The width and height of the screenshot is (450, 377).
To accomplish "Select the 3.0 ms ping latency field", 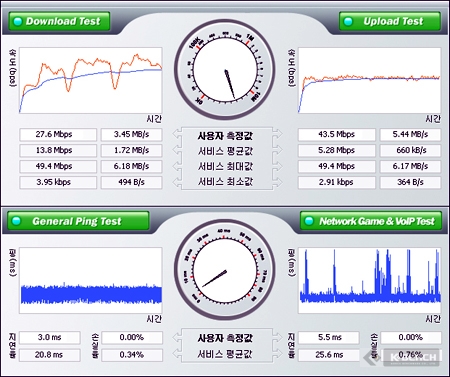I will click(50, 337).
